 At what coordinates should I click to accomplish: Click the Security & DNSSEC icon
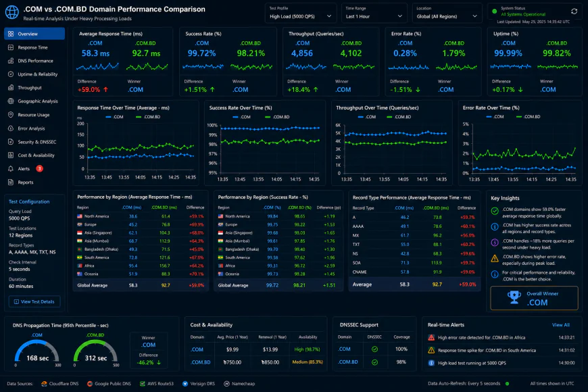11,142
